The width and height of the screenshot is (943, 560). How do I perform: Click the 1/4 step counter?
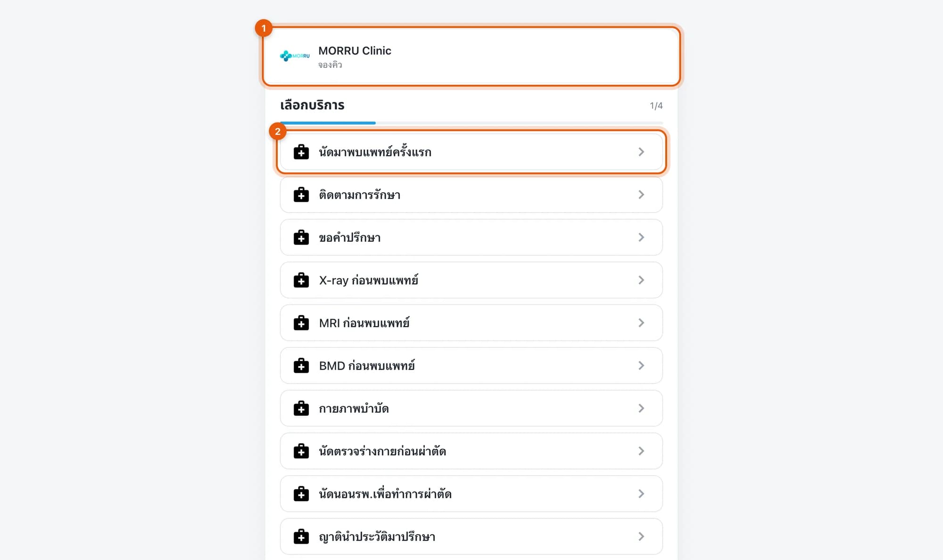point(656,106)
